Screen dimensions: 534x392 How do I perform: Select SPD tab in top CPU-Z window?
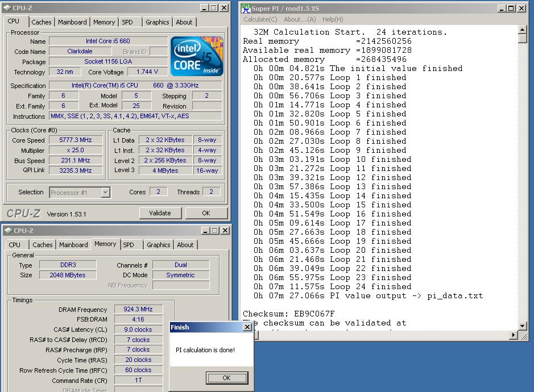click(x=127, y=22)
